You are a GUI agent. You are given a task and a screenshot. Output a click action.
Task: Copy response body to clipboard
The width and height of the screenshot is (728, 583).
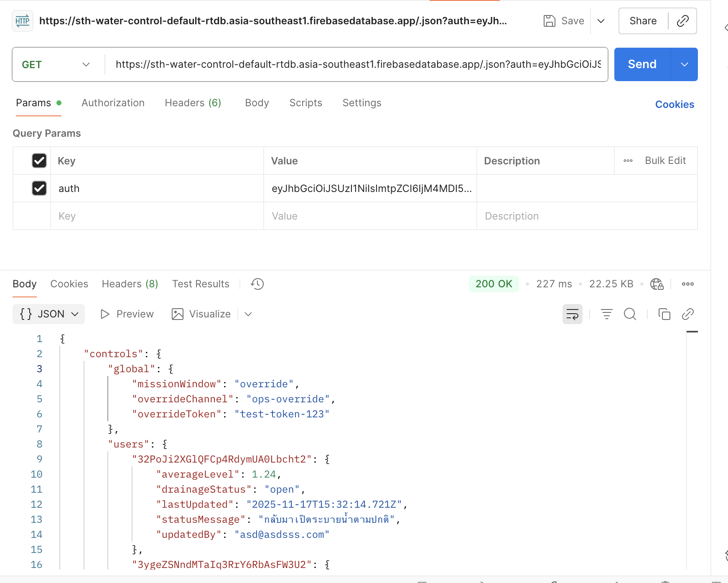point(664,314)
